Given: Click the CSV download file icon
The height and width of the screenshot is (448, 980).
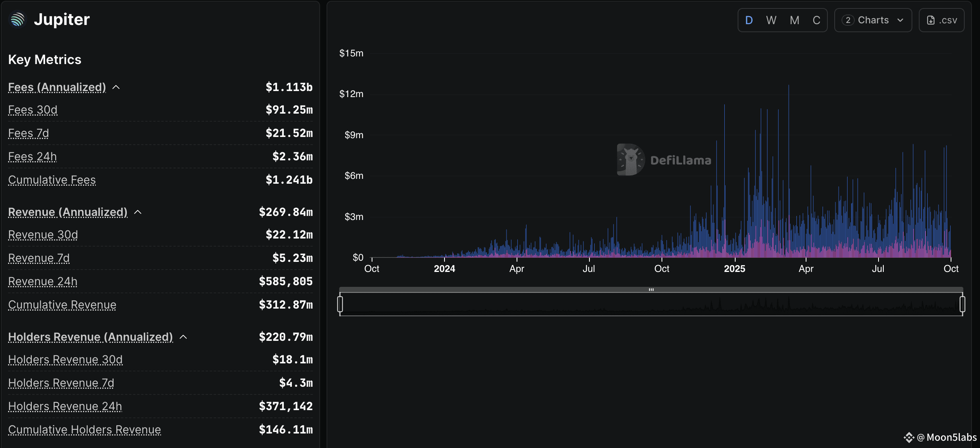Looking at the screenshot, I should coord(931,20).
